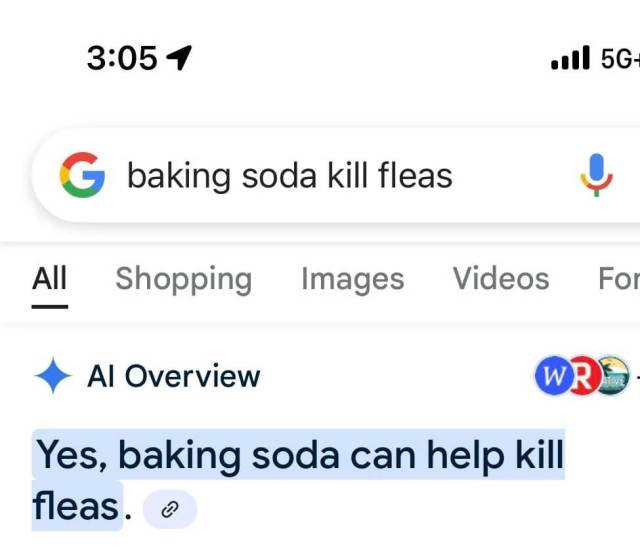The width and height of the screenshot is (640, 550).
Task: Tap the Google logo in search bar
Action: (x=82, y=176)
